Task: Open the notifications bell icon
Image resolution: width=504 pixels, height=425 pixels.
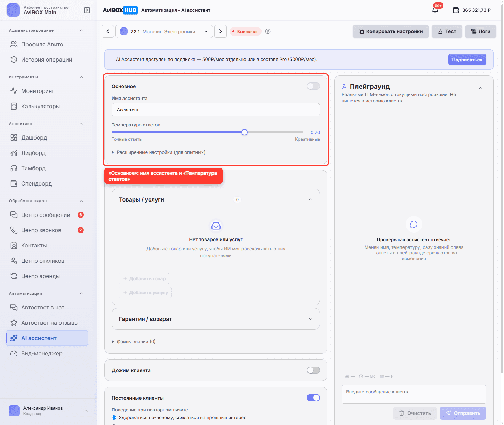Action: pos(435,10)
